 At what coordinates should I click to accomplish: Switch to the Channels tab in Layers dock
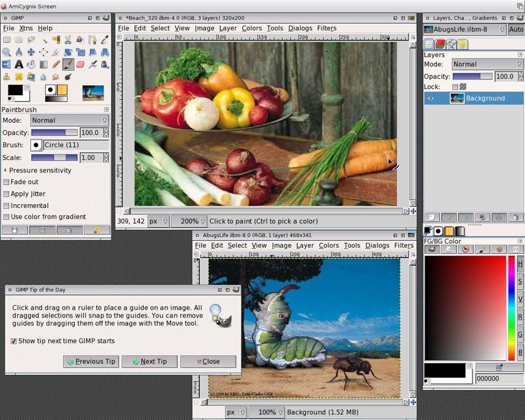(x=440, y=44)
